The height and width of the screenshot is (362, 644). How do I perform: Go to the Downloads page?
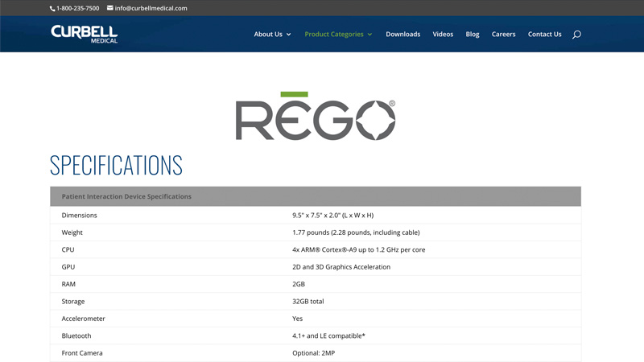point(403,34)
